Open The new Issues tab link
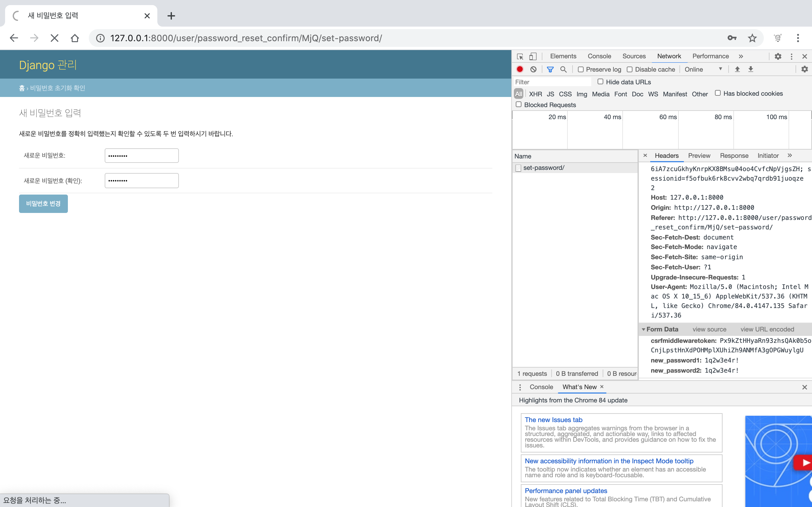Image resolution: width=812 pixels, height=507 pixels. pos(553,420)
